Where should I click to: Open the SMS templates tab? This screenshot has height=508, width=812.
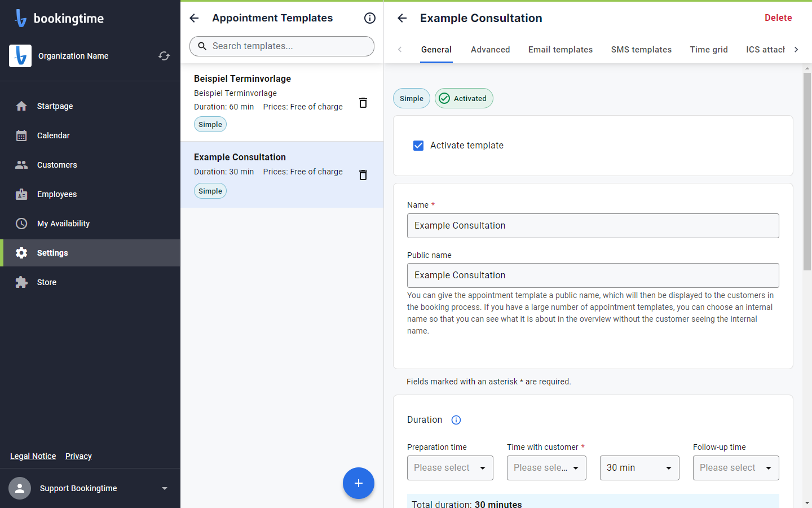coord(641,50)
